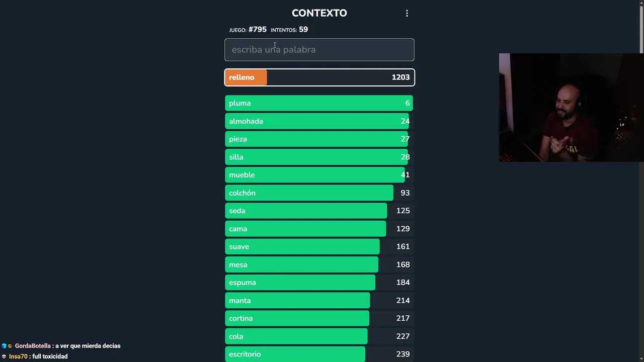
Task: Click the CONTEXTO title
Action: 319,13
